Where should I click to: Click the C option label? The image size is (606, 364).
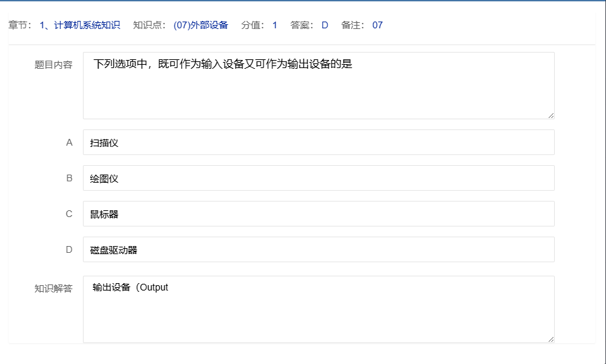pos(69,214)
